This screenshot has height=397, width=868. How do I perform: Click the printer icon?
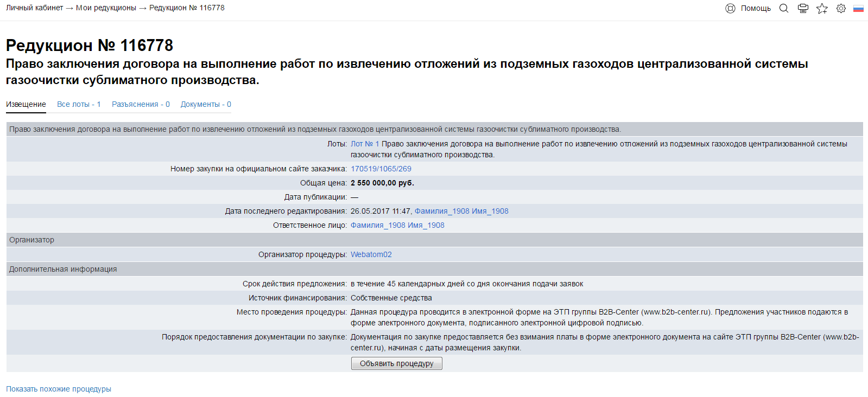point(803,8)
